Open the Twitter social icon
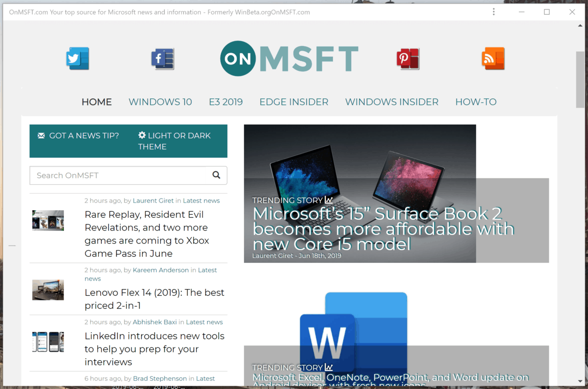The image size is (588, 389). (x=77, y=59)
